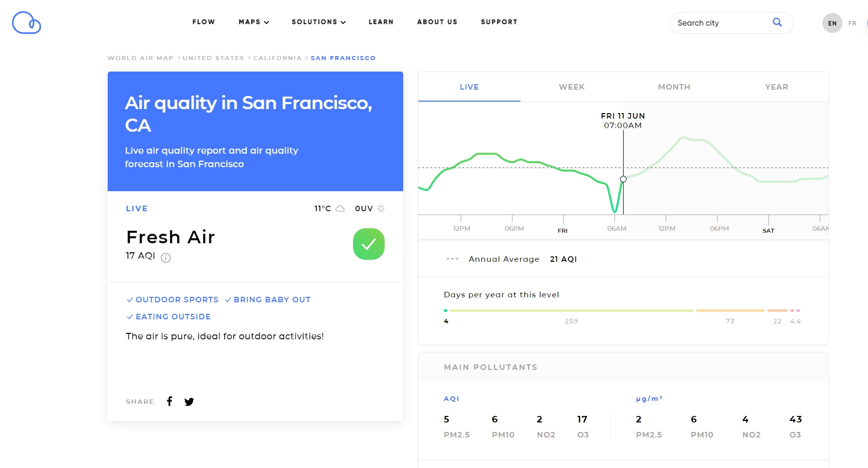The width and height of the screenshot is (868, 468).
Task: Click the O3 AQI value 17
Action: (582, 419)
